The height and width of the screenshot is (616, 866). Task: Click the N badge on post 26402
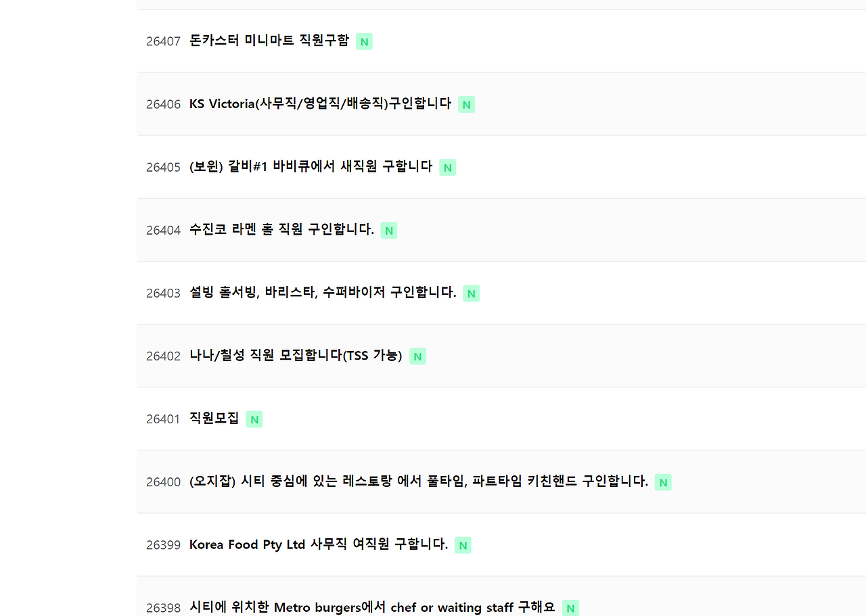point(417,356)
